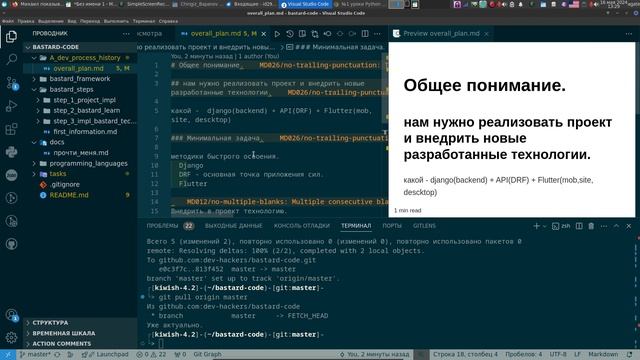640x360 pixels.
Task: Open прочти_меня.md in the file tree
Action: tap(80, 153)
